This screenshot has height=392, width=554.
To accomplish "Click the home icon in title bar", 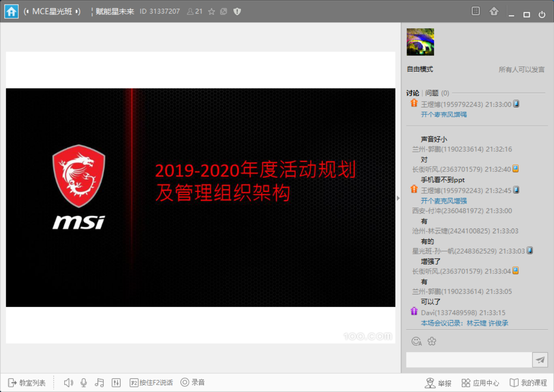I will click(11, 12).
